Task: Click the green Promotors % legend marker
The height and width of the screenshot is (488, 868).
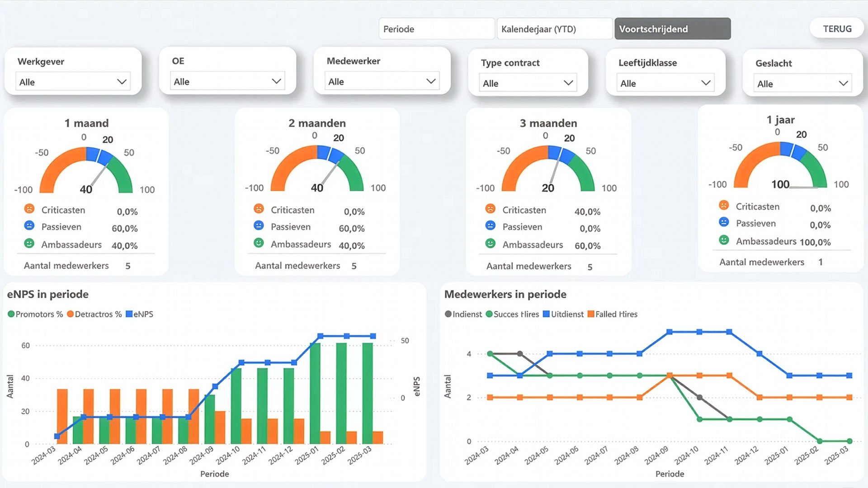Action: pos(10,314)
